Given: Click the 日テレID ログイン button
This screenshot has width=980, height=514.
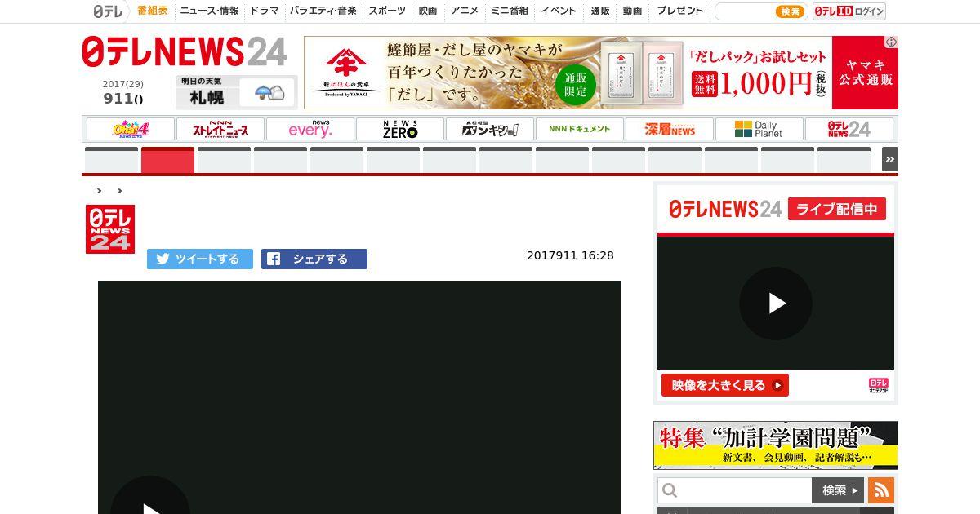Looking at the screenshot, I should pyautogui.click(x=849, y=11).
